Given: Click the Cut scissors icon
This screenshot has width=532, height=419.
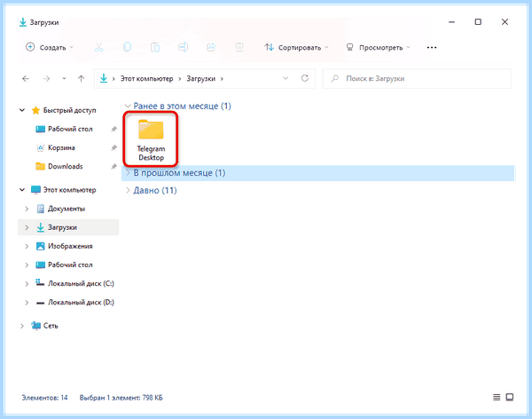Looking at the screenshot, I should [98, 47].
